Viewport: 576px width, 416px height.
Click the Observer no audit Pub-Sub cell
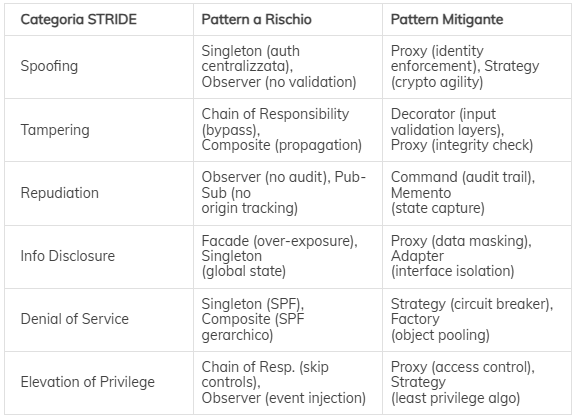pos(288,193)
